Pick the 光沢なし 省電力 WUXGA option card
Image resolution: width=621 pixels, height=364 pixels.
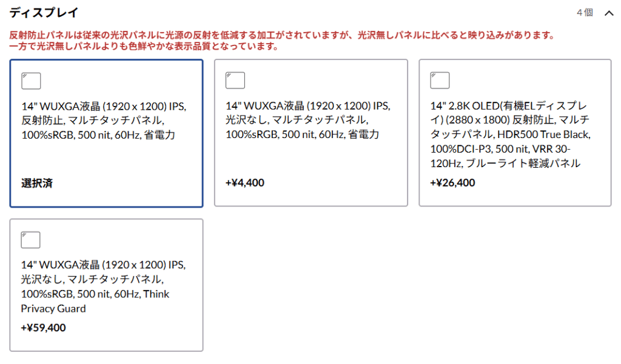tap(310, 133)
